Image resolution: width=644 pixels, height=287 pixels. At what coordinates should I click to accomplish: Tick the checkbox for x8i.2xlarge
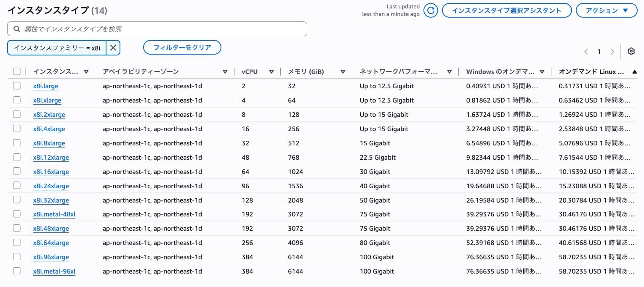[16, 114]
